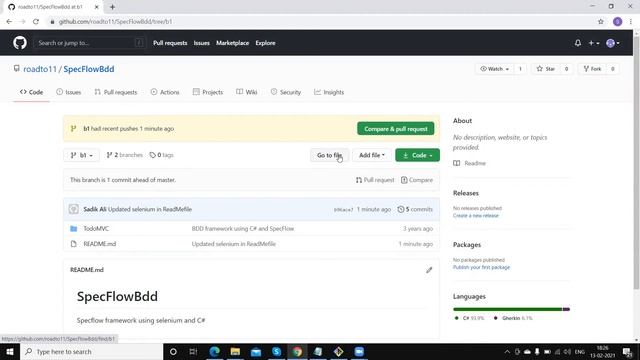Click the Gherkin language entry
Image resolution: width=640 pixels, height=360 pixels.
click(513, 318)
